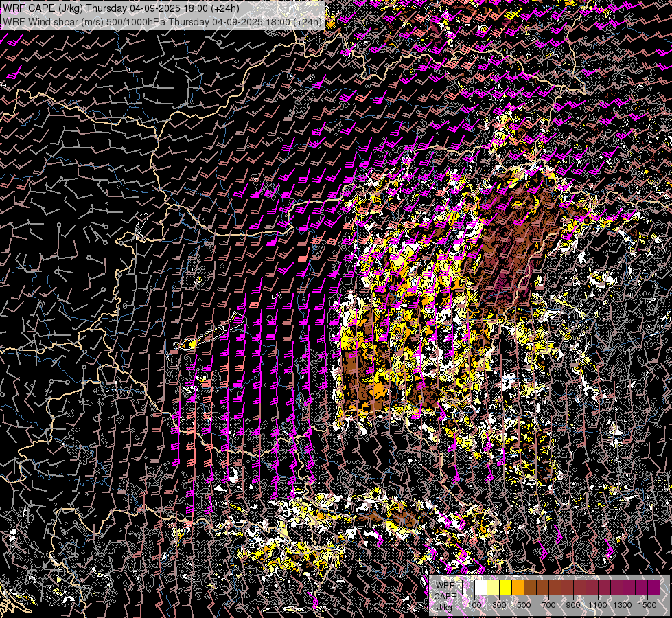Click the 1500 label on the legend scale
This screenshot has width=672, height=618.
pyautogui.click(x=648, y=605)
